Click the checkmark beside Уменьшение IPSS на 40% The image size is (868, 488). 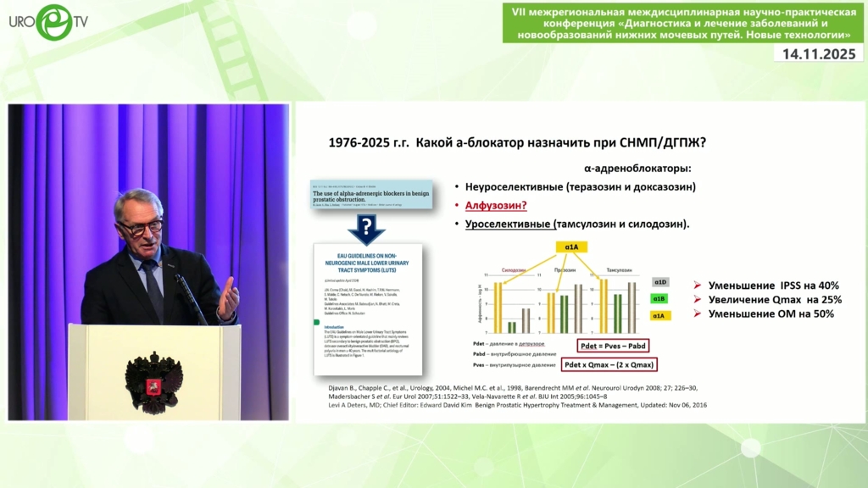click(697, 286)
